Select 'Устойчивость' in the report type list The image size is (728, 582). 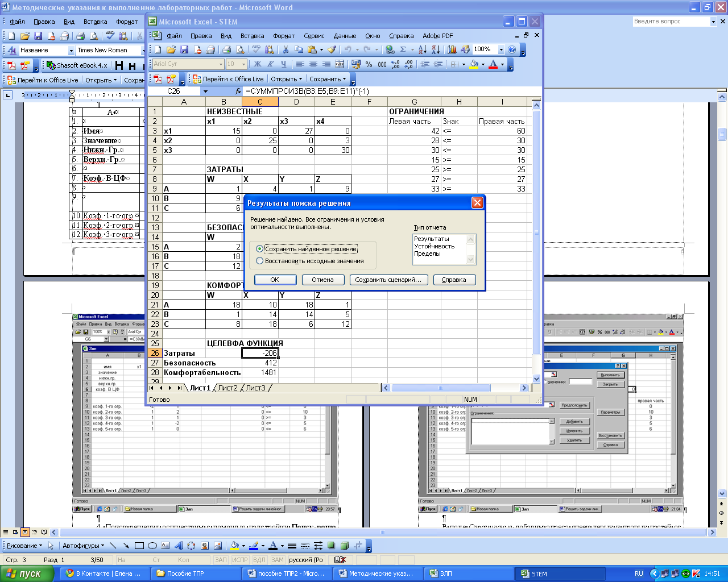click(435, 246)
